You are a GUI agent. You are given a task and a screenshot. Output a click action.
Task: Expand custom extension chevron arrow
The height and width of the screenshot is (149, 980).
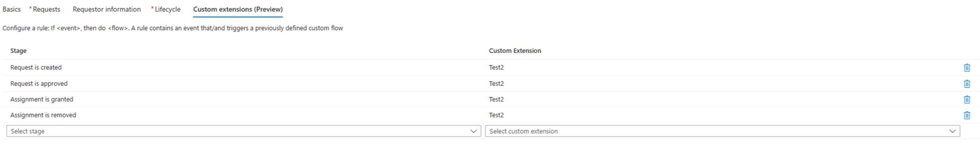click(952, 131)
